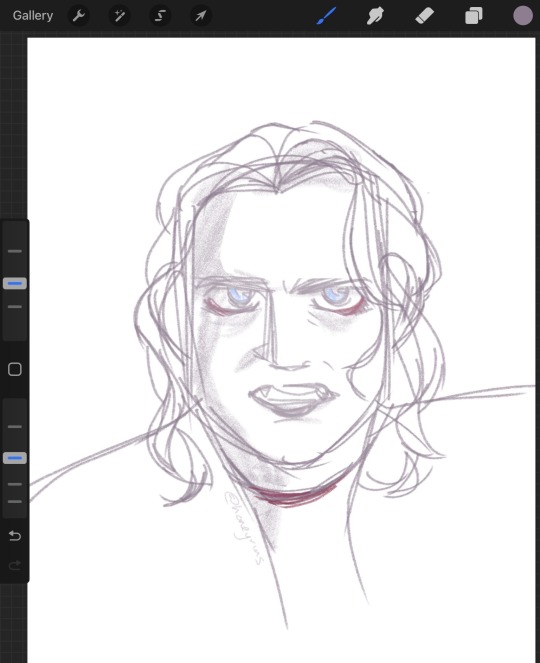
Task: Open the Actions wrench menu
Action: pos(79,16)
